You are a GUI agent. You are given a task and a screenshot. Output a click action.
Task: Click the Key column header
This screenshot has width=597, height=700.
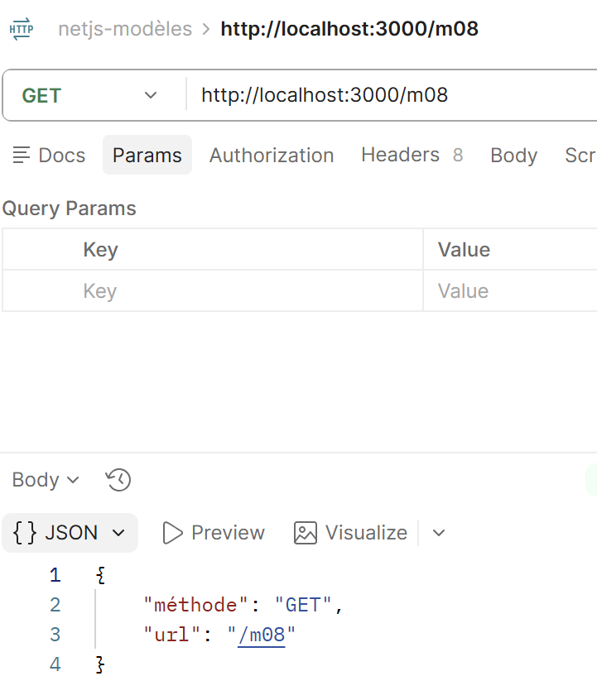(x=100, y=250)
